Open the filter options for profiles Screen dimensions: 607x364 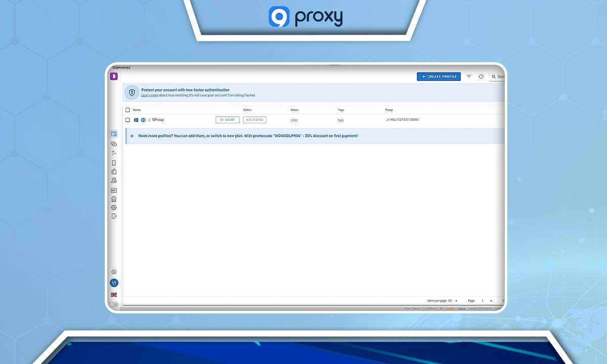point(468,76)
